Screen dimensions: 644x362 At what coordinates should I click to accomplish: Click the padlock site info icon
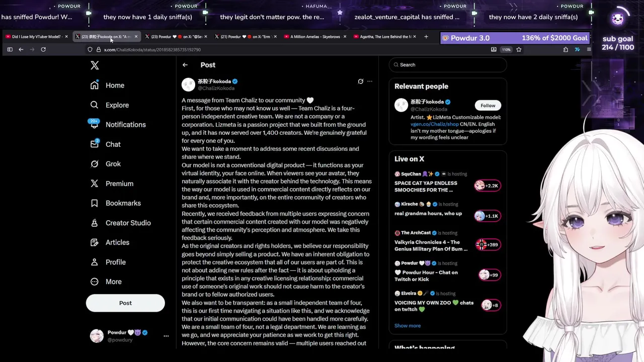pyautogui.click(x=98, y=50)
